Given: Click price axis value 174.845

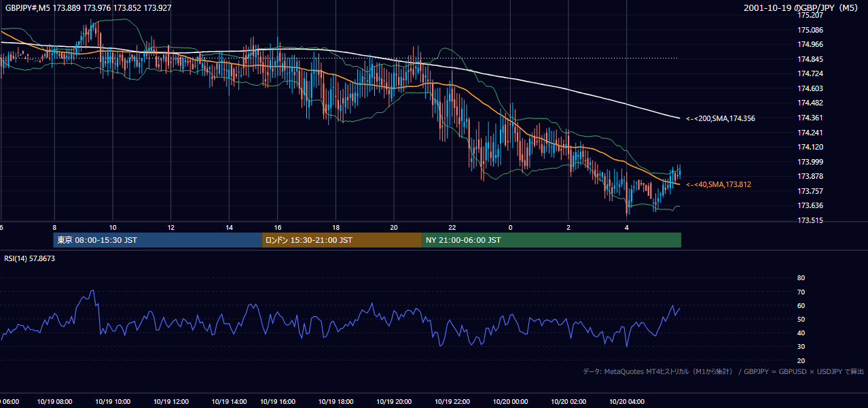Looking at the screenshot, I should (810, 59).
